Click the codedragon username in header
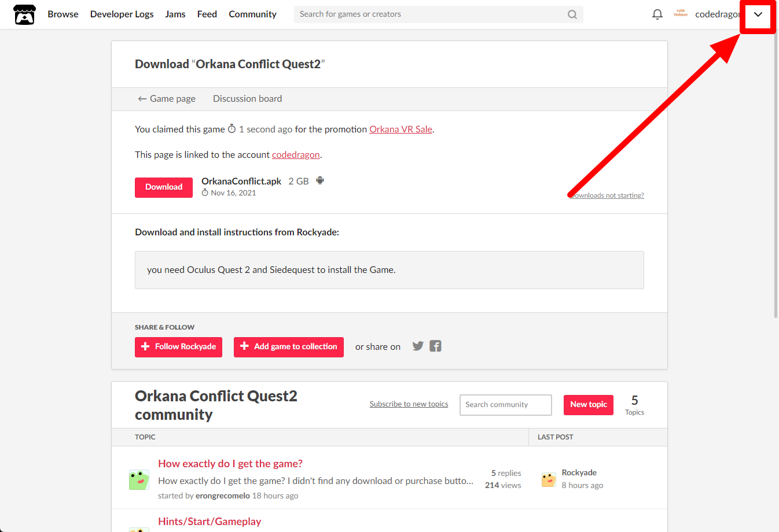The image size is (779, 532). click(x=717, y=14)
